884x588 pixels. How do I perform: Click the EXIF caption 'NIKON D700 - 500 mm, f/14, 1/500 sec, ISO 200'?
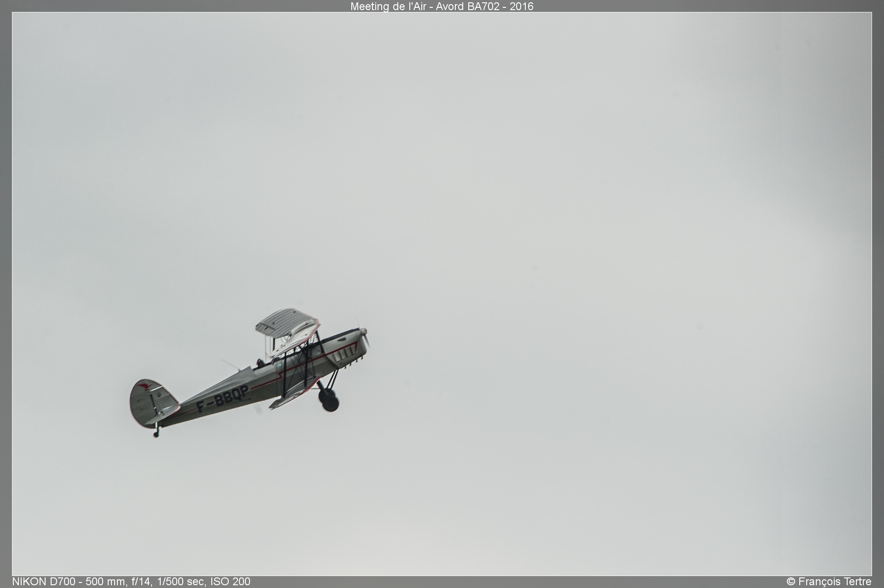pos(131,582)
